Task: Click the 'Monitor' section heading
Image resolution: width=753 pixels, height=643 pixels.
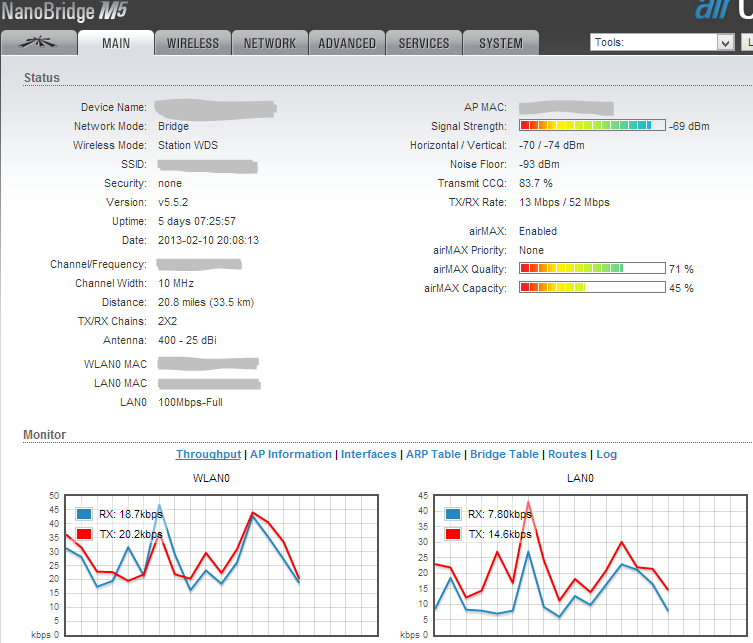Action: click(x=45, y=435)
